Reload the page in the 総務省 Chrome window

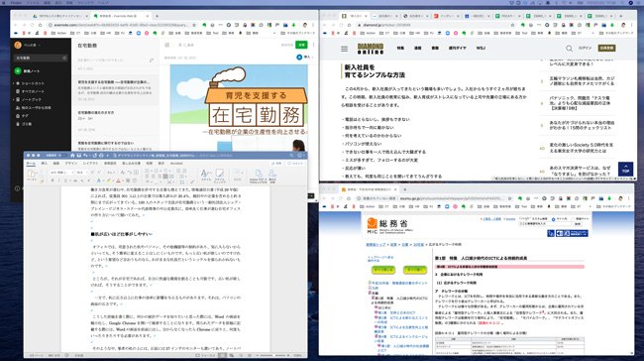pyautogui.click(x=341, y=198)
